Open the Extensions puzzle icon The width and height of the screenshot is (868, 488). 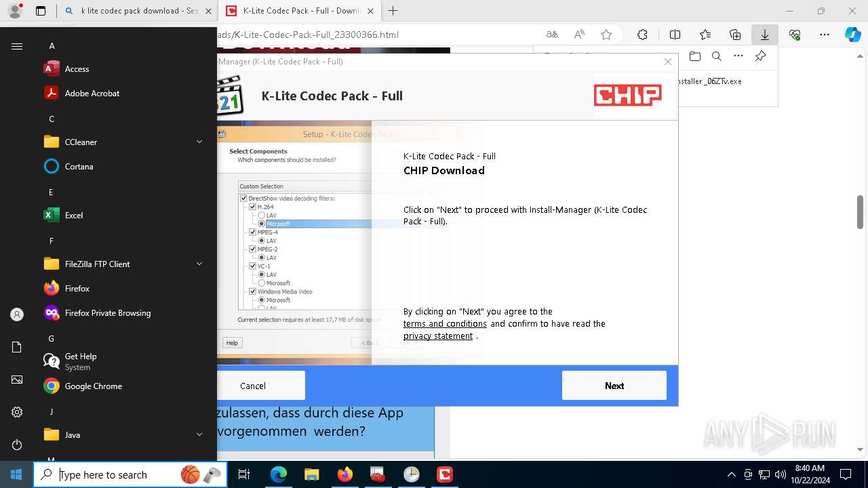click(x=642, y=35)
